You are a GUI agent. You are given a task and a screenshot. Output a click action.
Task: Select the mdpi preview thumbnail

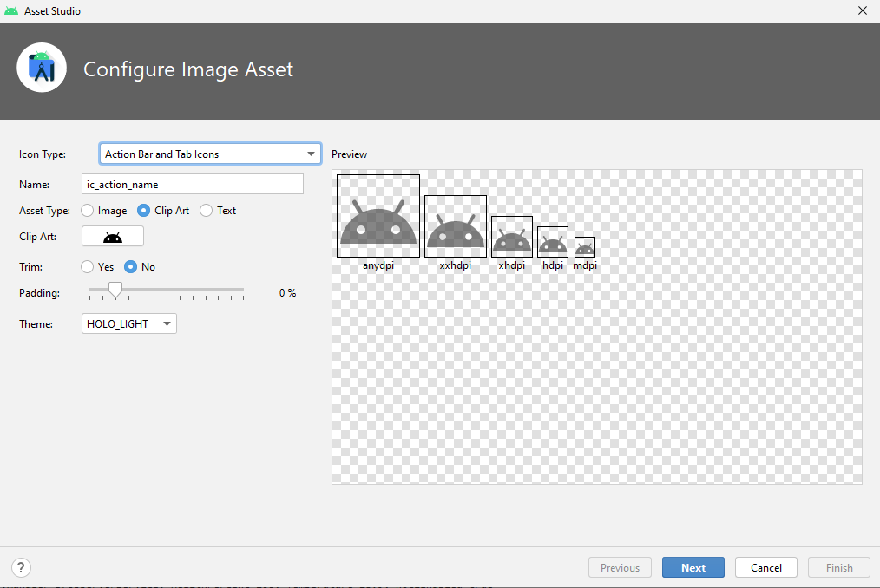pyautogui.click(x=585, y=247)
